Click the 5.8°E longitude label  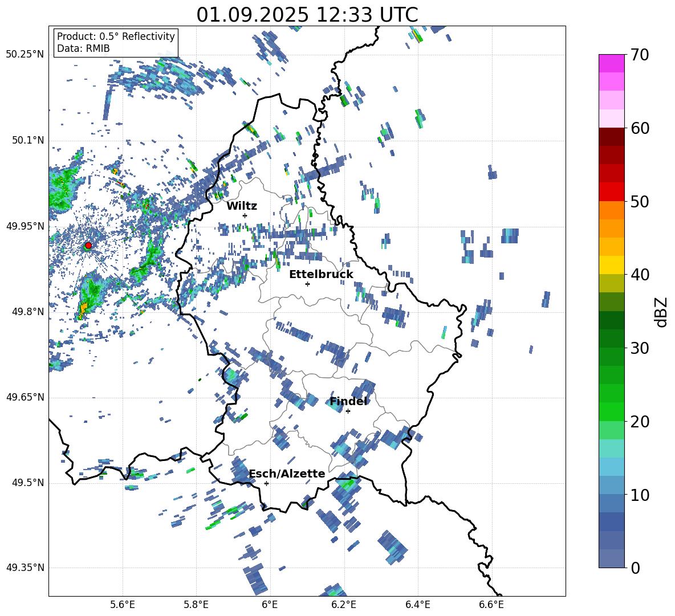[196, 605]
